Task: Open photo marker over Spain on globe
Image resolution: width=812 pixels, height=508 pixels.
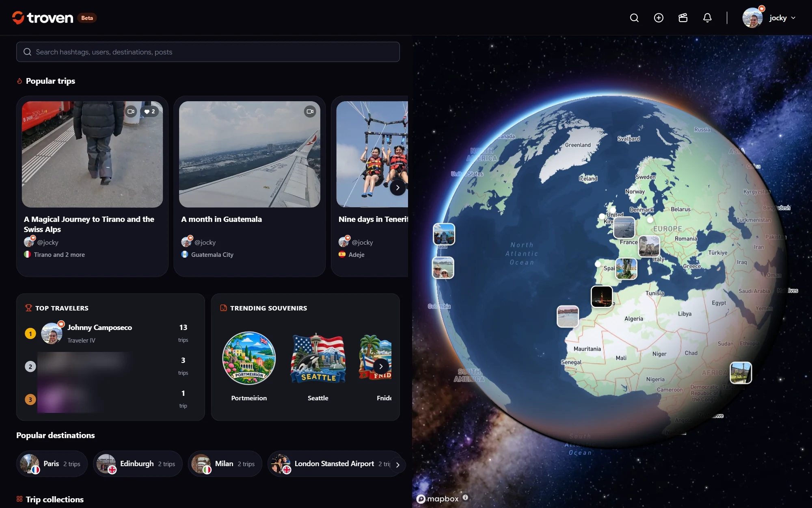Action: pos(626,269)
